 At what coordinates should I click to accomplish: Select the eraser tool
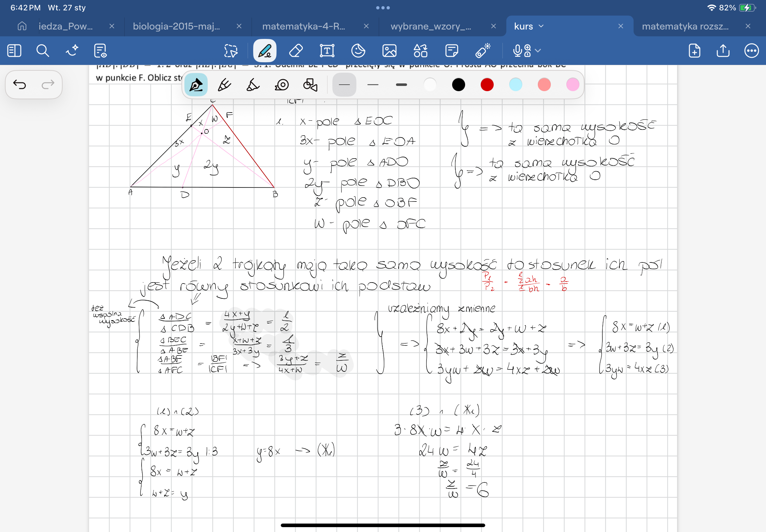point(296,51)
